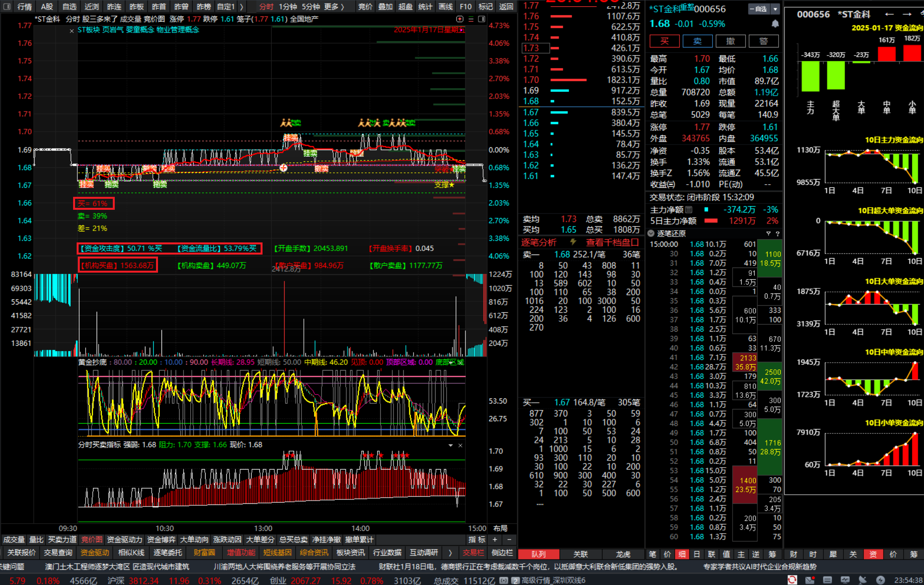Close the sector tags row with X
924x585 pixels.
[x=72, y=31]
